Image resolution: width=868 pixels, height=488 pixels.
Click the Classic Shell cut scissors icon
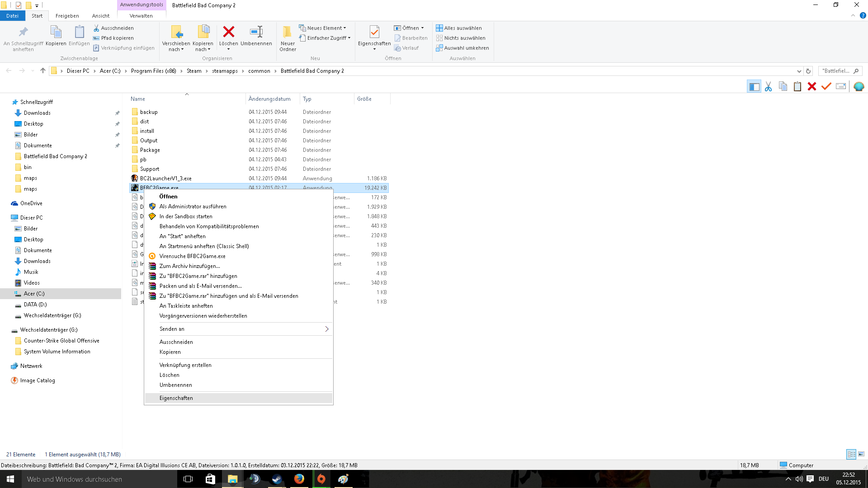[x=768, y=86]
